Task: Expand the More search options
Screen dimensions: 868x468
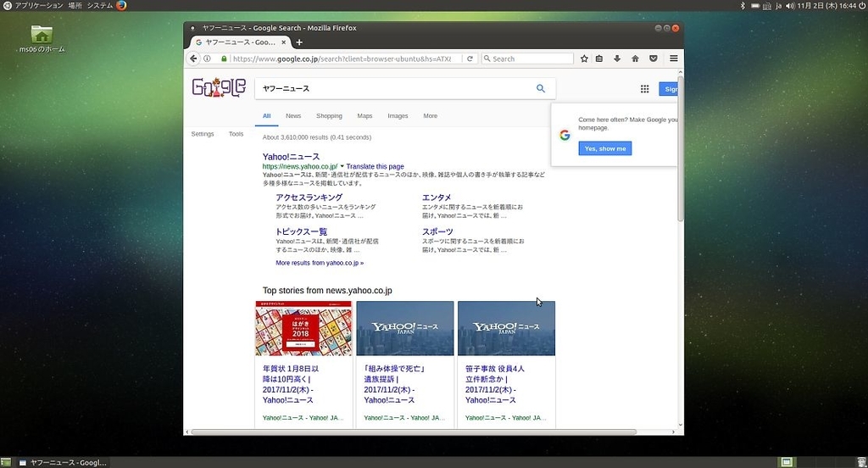Action: pyautogui.click(x=430, y=116)
